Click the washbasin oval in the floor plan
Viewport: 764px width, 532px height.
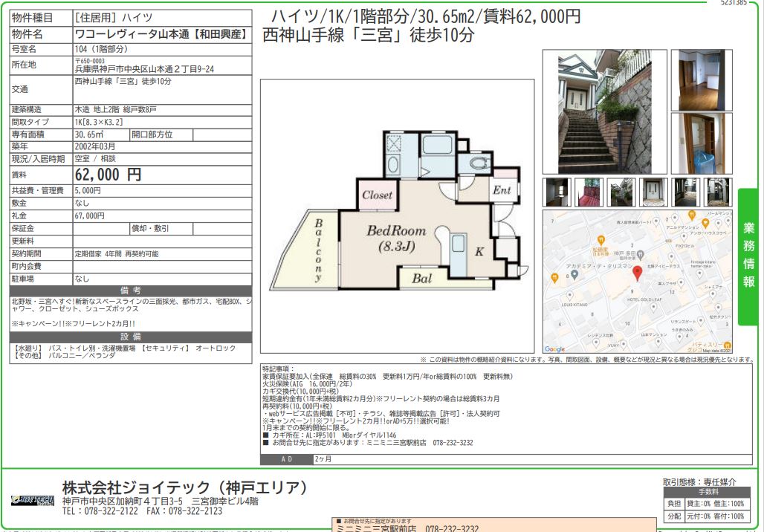click(393, 165)
